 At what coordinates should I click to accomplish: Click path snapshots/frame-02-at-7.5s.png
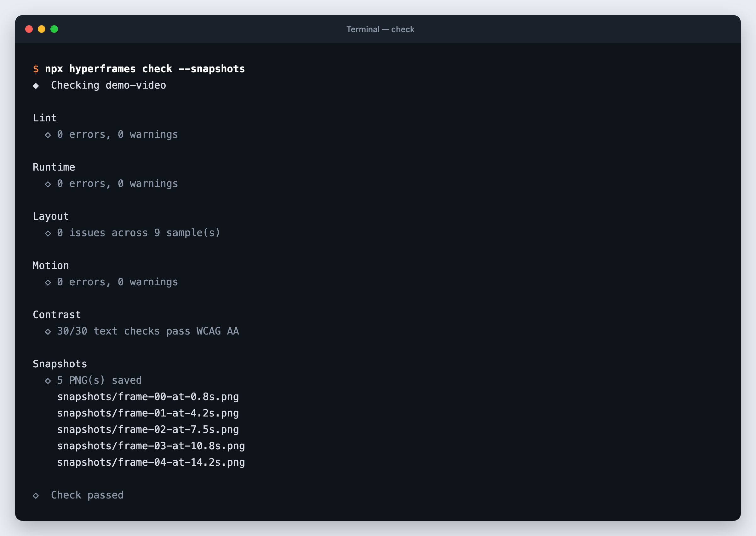148,430
